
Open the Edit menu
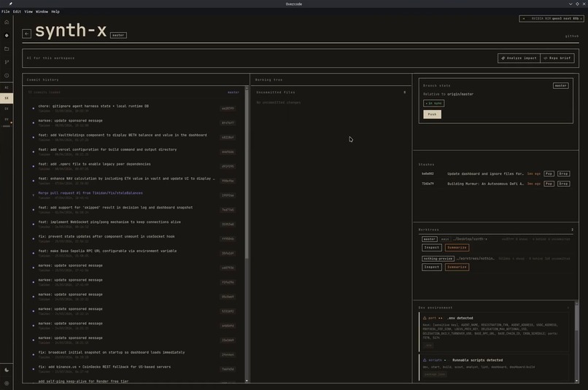17,12
